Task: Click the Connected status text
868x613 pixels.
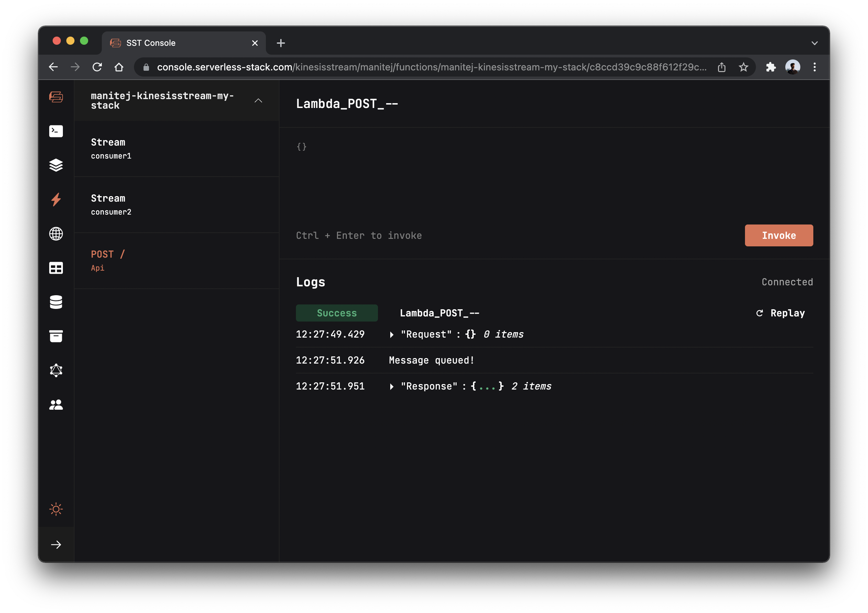Action: click(x=787, y=282)
